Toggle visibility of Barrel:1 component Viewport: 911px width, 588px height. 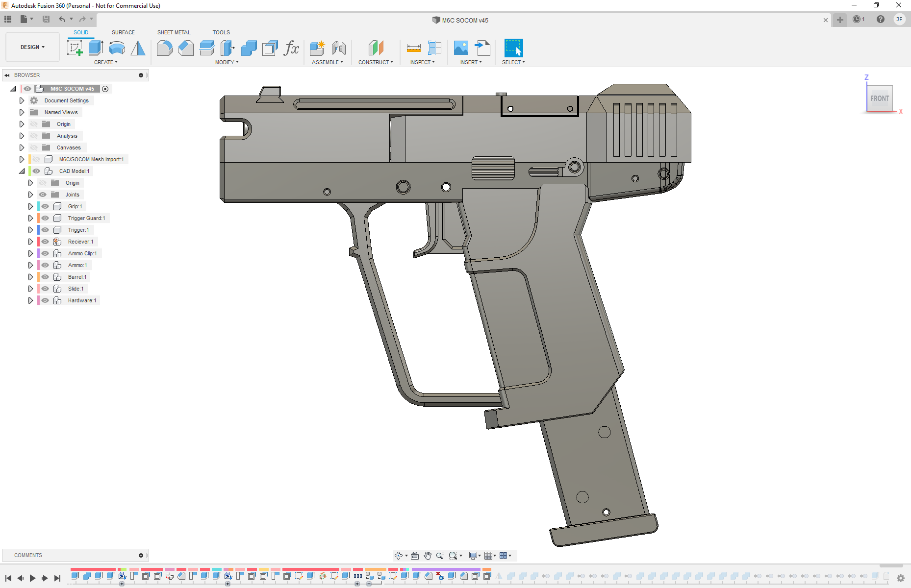[x=45, y=277]
